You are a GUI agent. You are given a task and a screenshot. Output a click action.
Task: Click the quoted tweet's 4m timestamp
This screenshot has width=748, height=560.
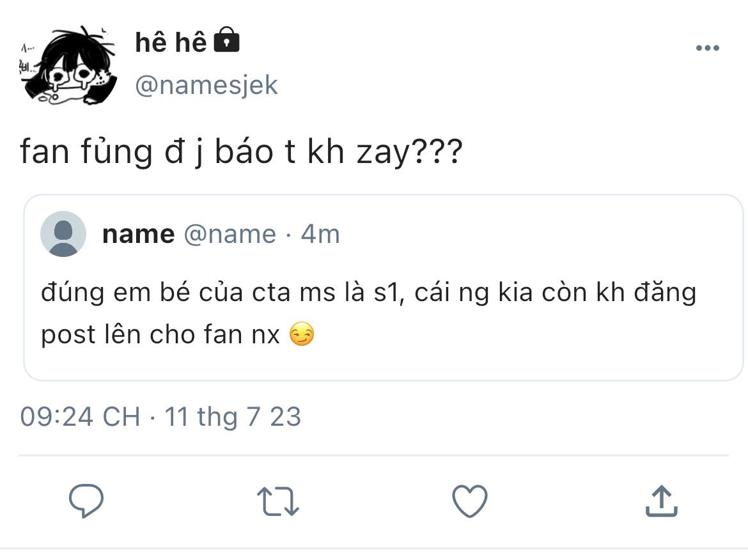tap(320, 235)
